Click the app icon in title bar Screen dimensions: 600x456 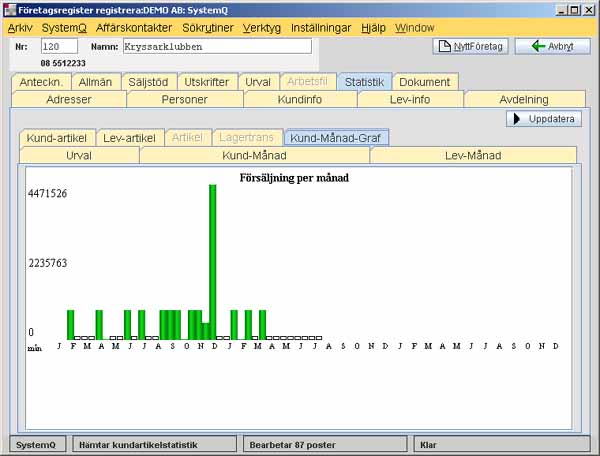click(x=10, y=10)
